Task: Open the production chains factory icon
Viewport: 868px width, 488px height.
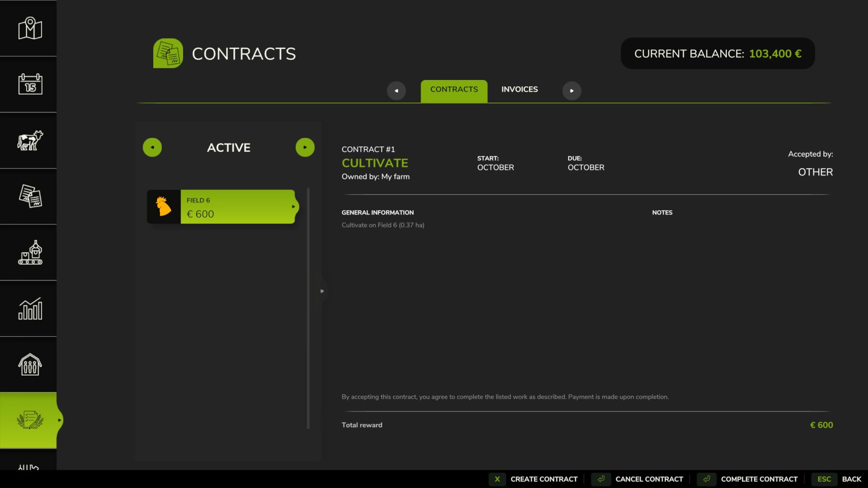Action: [30, 252]
